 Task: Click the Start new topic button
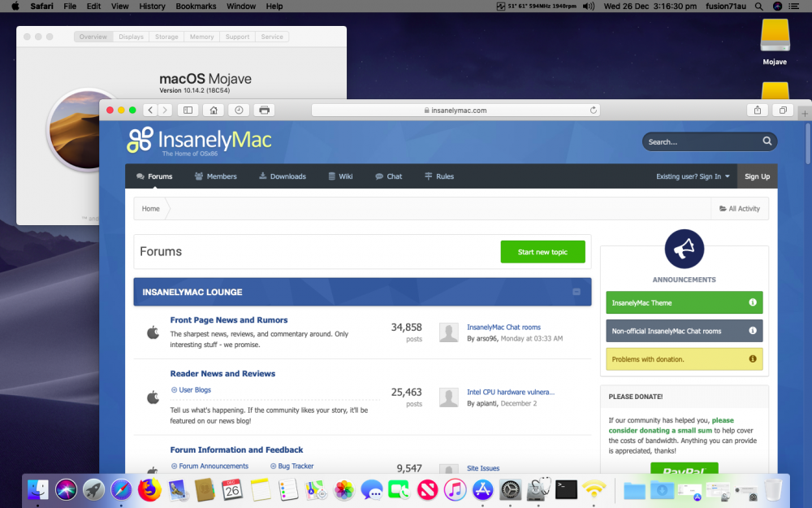click(x=542, y=252)
